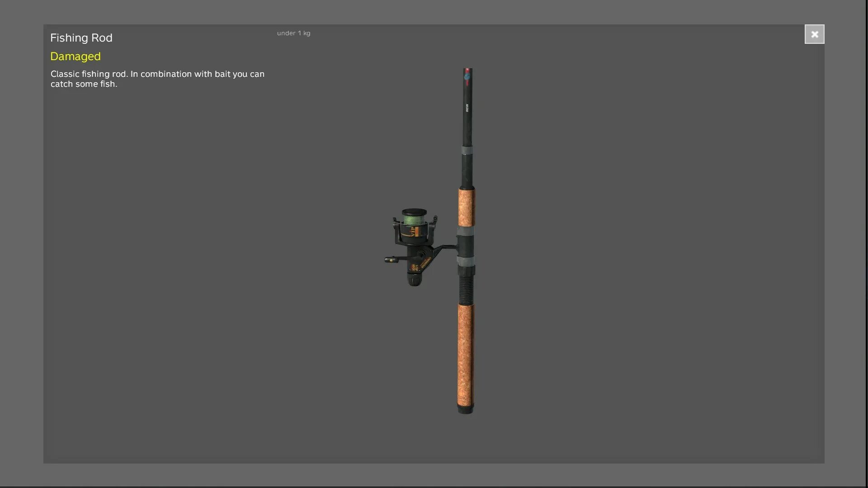Click the 'under 1 kg' weight label
868x488 pixels.
[x=293, y=33]
